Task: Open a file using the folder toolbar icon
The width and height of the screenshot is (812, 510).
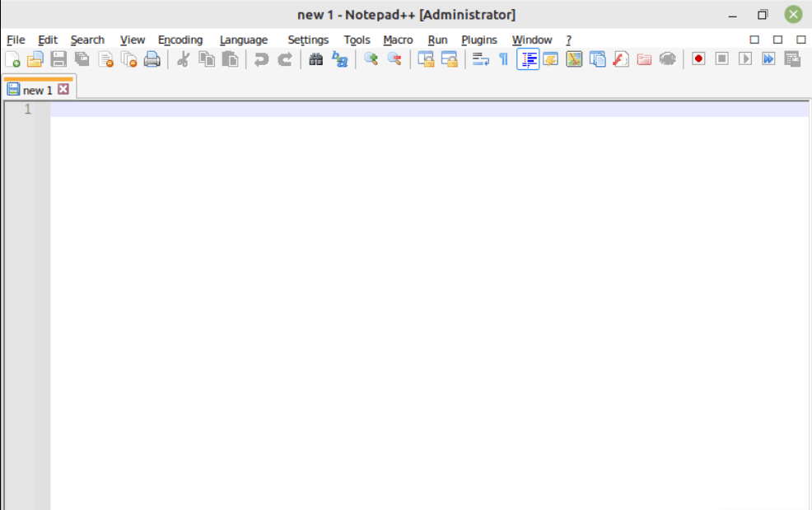Action: click(x=35, y=59)
